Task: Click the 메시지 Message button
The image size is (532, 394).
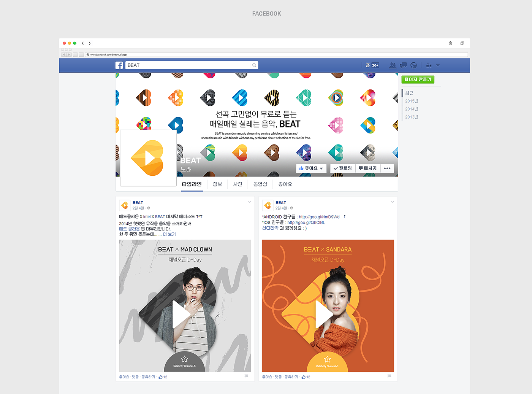Action: point(368,168)
